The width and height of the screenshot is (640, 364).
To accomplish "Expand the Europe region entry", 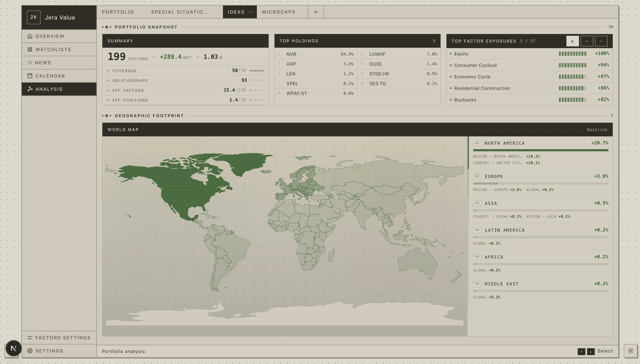I will click(540, 183).
